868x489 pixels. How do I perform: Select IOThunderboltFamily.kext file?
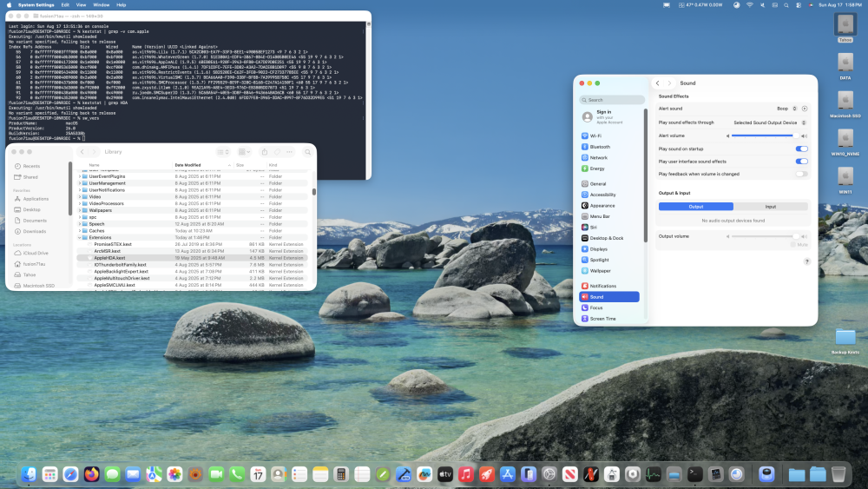[192, 265]
